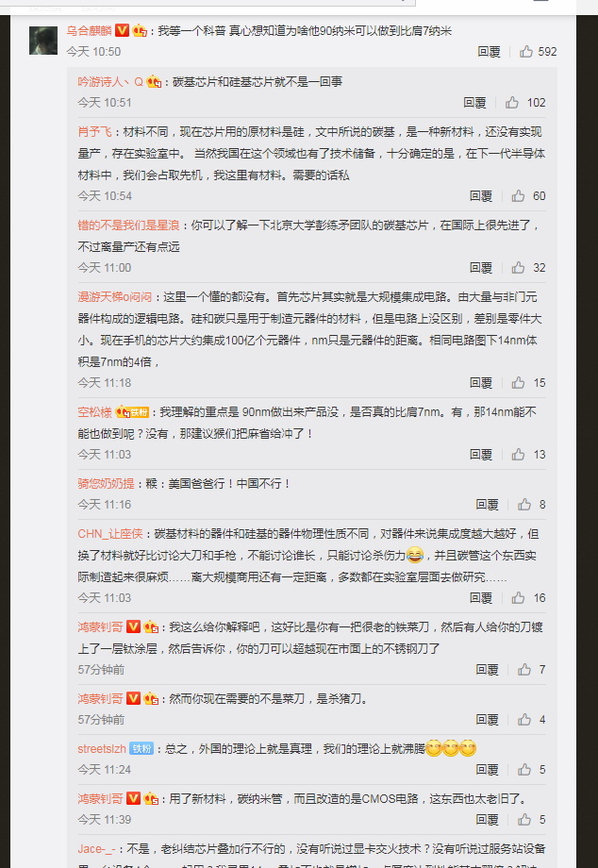Like the top comment with 592 likes
The image size is (598, 868).
tap(526, 52)
